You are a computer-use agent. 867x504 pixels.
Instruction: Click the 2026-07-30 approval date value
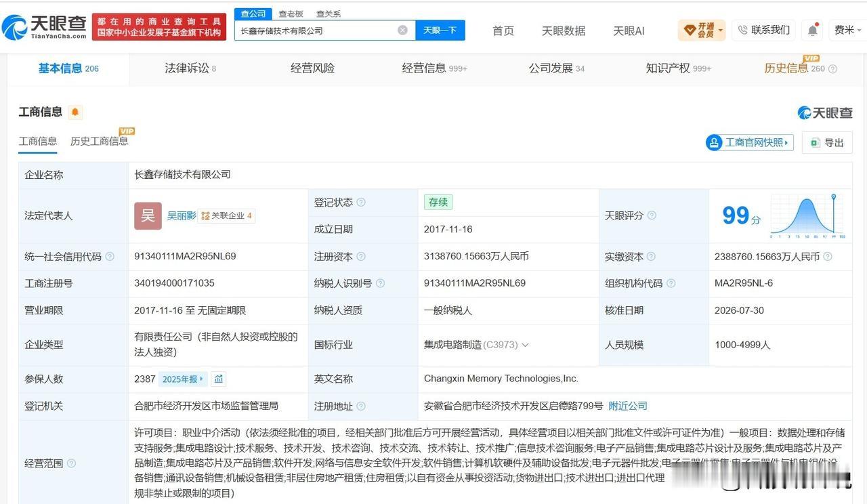pyautogui.click(x=739, y=310)
